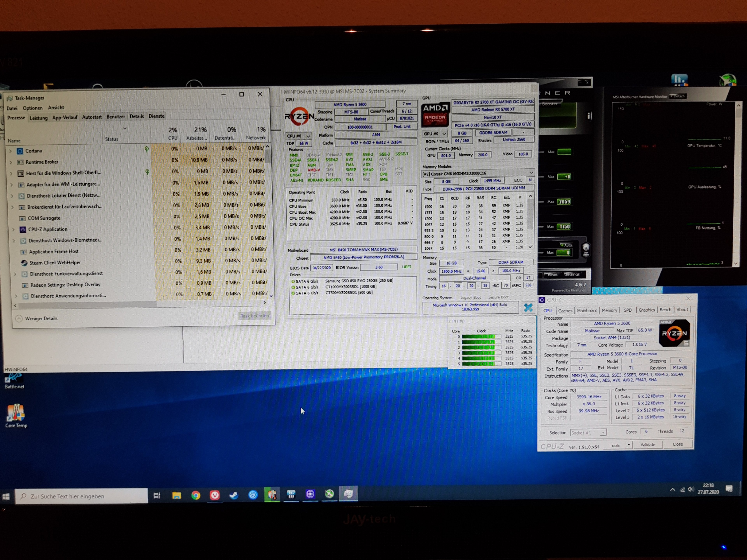Open the Task View taskbar button

(157, 495)
